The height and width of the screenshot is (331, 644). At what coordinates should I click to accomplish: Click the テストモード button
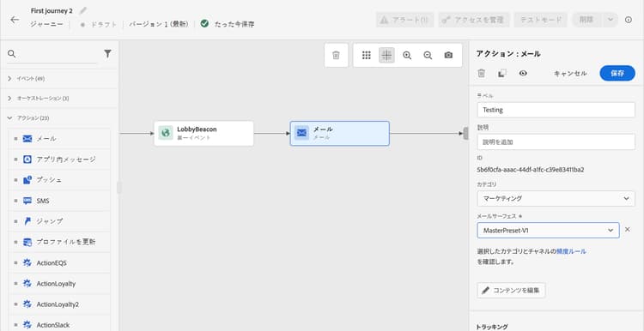tap(540, 20)
